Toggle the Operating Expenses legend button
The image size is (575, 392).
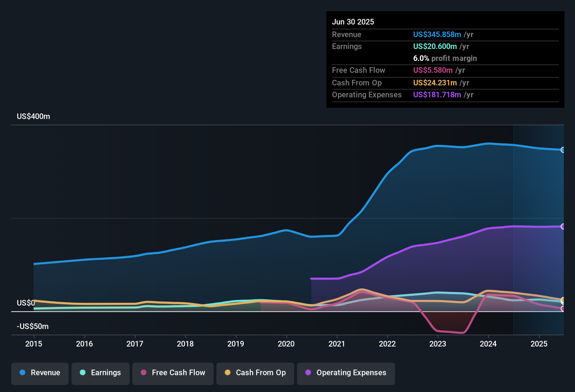point(346,373)
